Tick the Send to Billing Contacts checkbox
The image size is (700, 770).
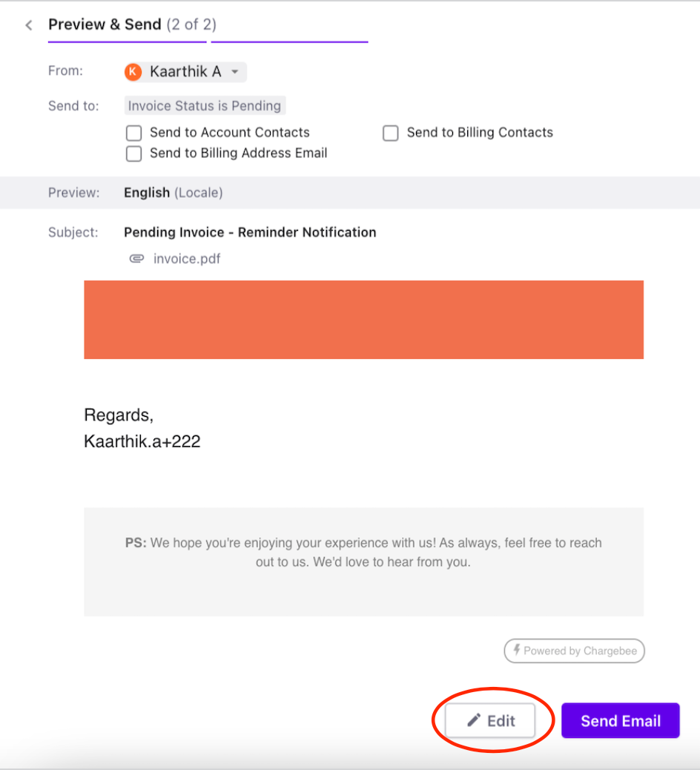391,133
